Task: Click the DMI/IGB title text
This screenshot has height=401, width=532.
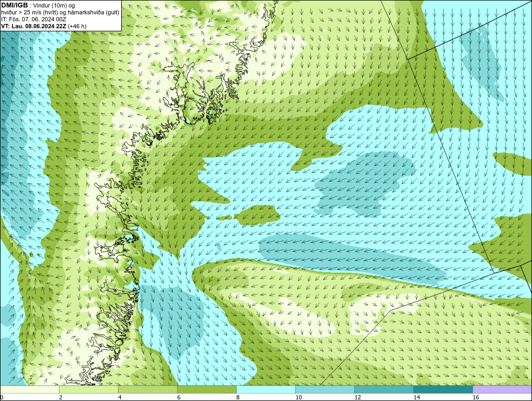Action: tap(14, 5)
